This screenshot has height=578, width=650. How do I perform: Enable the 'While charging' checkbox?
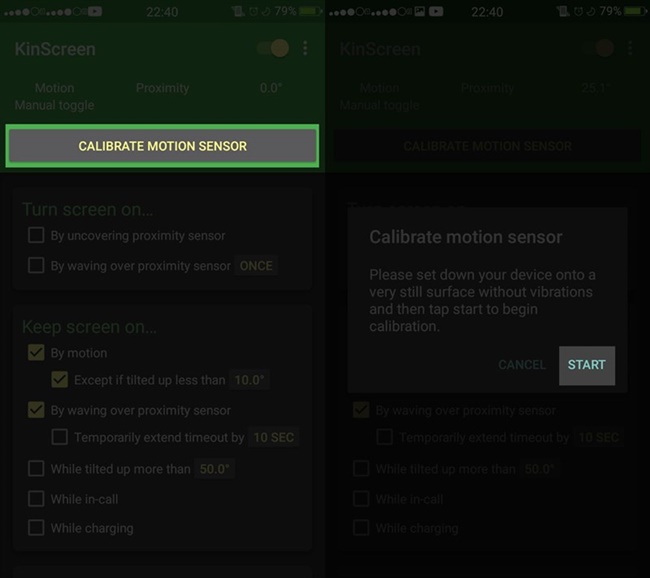[36, 528]
